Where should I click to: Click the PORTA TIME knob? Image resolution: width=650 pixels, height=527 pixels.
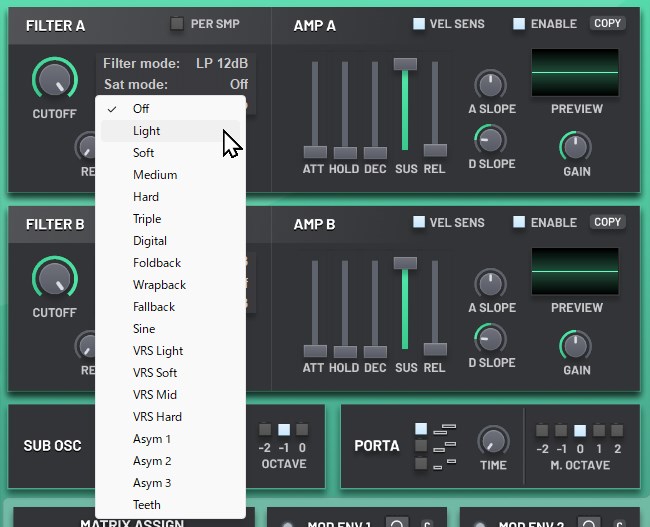pos(493,441)
